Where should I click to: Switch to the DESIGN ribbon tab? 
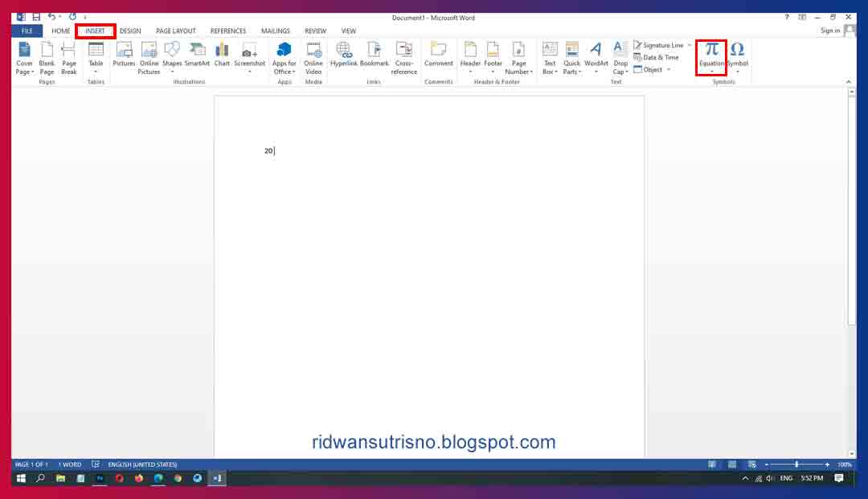pyautogui.click(x=129, y=31)
